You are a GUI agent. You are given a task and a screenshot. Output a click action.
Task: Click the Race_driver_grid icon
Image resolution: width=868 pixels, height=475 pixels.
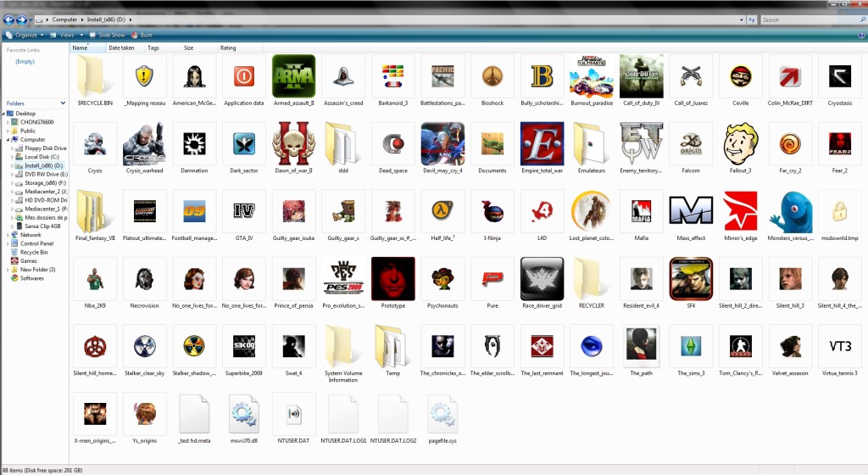point(542,279)
